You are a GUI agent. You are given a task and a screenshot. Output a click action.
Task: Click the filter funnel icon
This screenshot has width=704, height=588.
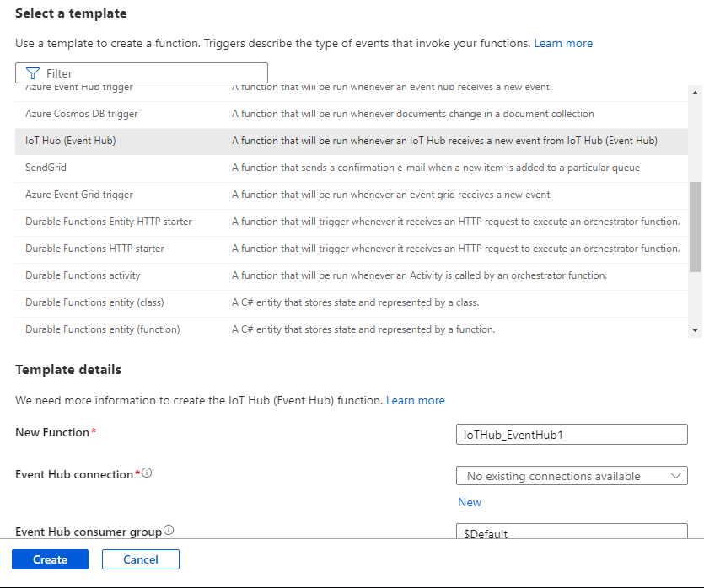(x=33, y=73)
